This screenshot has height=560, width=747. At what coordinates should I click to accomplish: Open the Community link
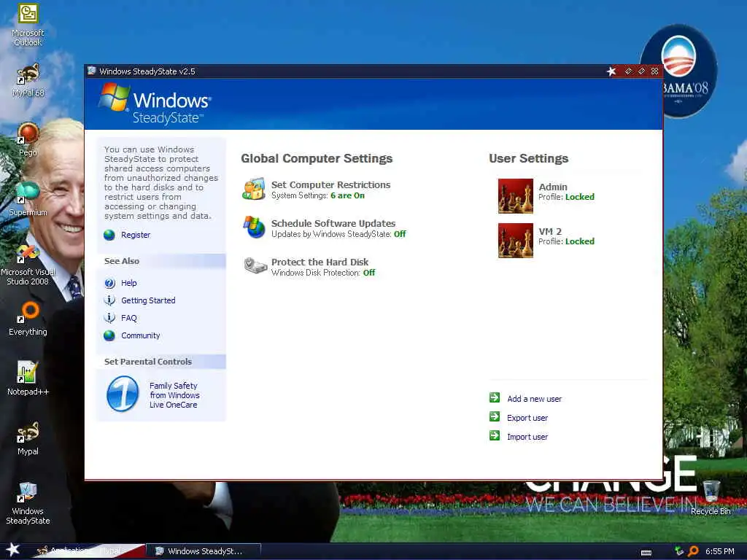(x=141, y=335)
